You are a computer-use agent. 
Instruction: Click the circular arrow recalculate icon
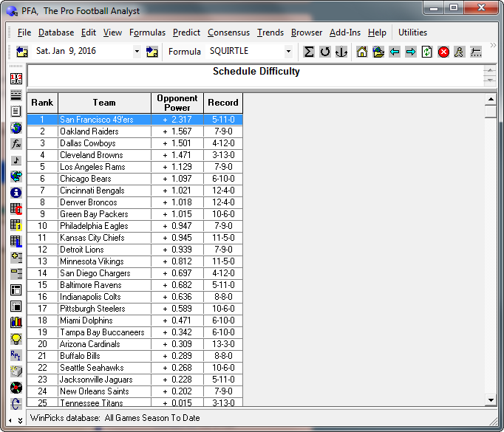click(325, 52)
